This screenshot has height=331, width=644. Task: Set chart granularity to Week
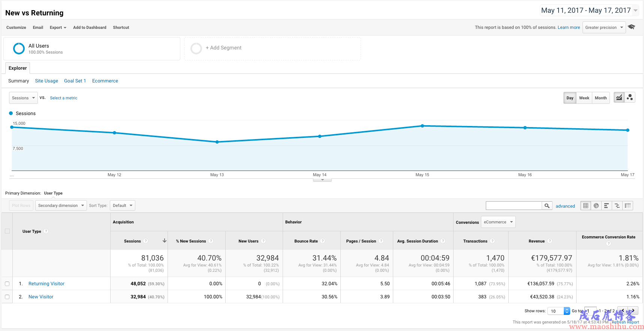pos(584,98)
